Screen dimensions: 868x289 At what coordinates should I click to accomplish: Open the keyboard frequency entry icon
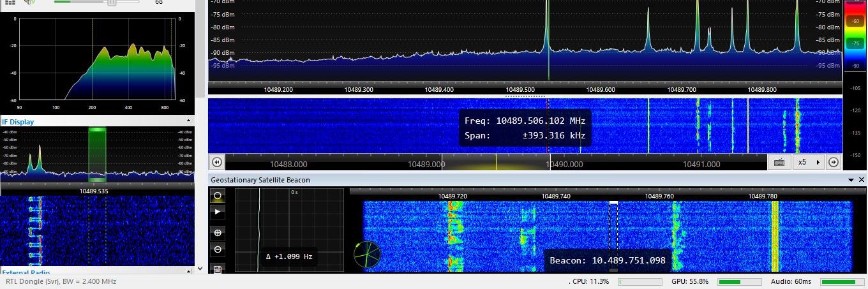(x=779, y=162)
